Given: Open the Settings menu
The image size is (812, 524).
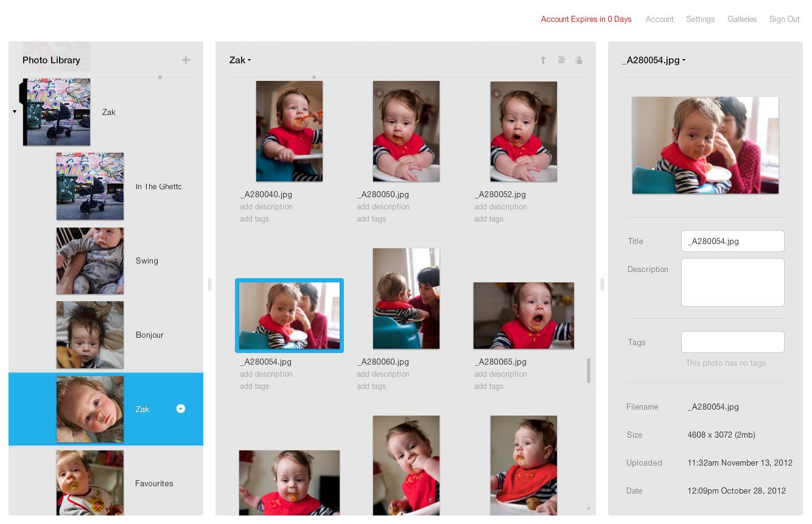Looking at the screenshot, I should 701,19.
